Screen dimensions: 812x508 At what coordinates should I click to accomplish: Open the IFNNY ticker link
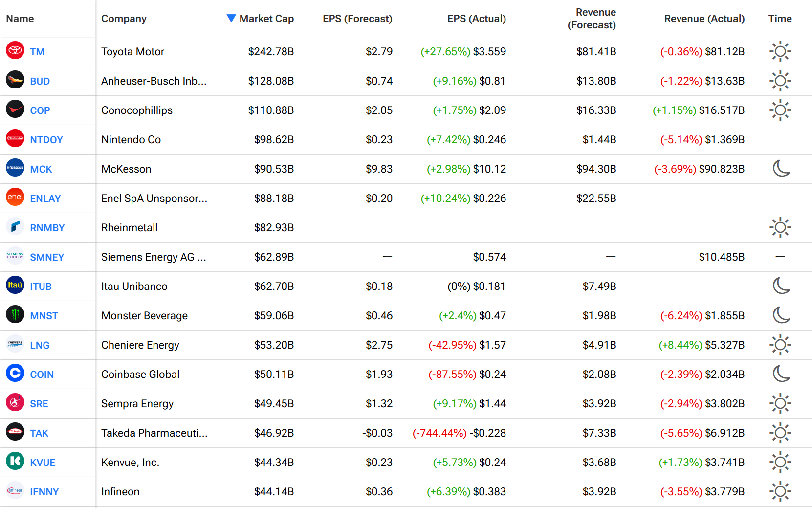coord(44,492)
